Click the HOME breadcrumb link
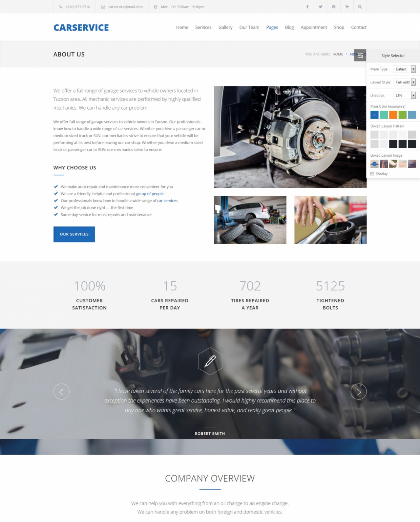Image resolution: width=420 pixels, height=522 pixels. click(x=338, y=54)
